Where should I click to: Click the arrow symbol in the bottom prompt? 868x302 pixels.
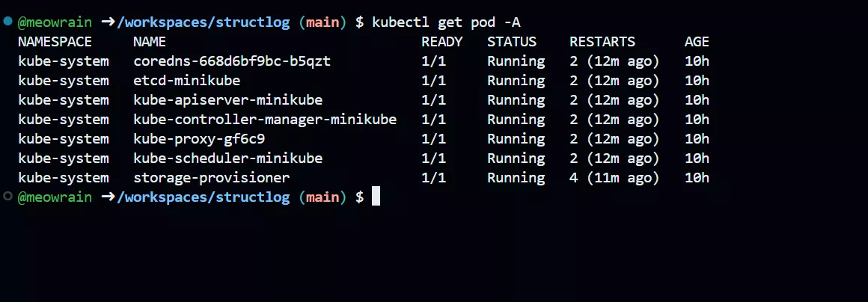pos(107,197)
